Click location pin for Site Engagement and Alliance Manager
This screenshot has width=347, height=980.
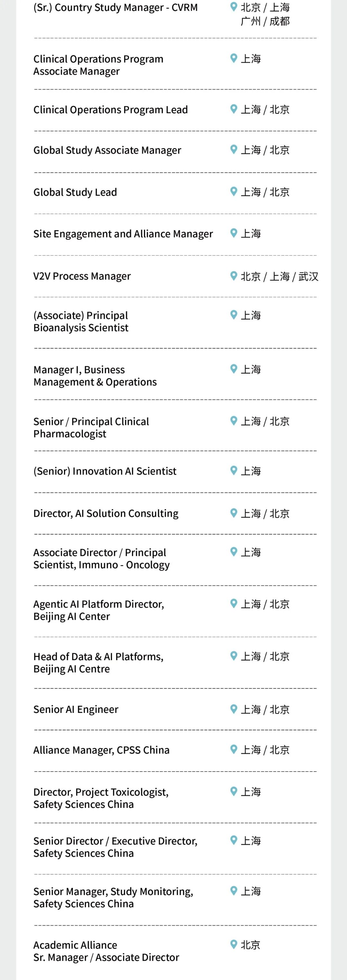pyautogui.click(x=234, y=233)
